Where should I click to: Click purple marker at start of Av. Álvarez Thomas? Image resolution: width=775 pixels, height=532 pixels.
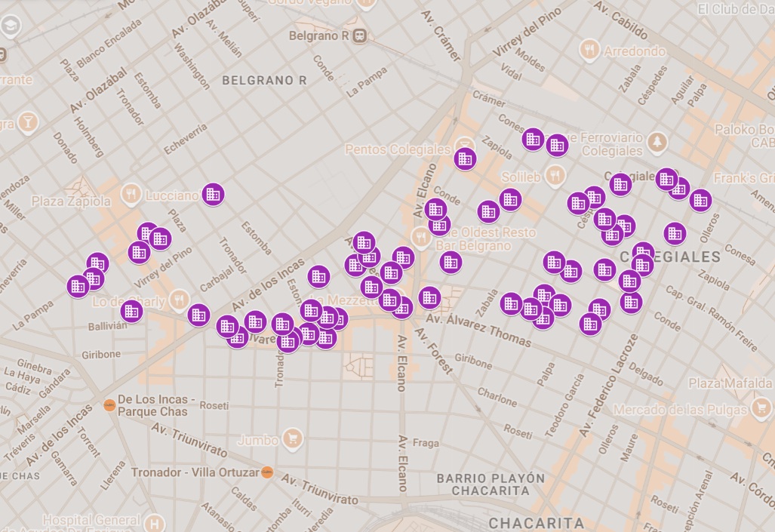coord(429,297)
